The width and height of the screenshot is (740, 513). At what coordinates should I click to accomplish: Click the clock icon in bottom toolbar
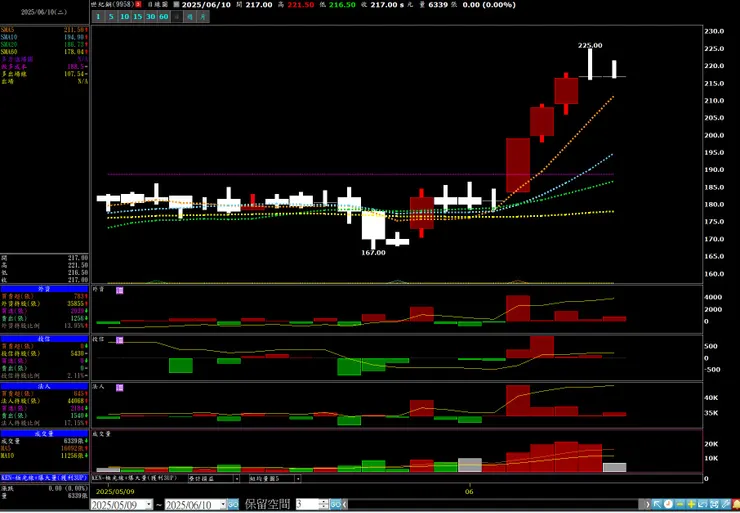point(668,505)
